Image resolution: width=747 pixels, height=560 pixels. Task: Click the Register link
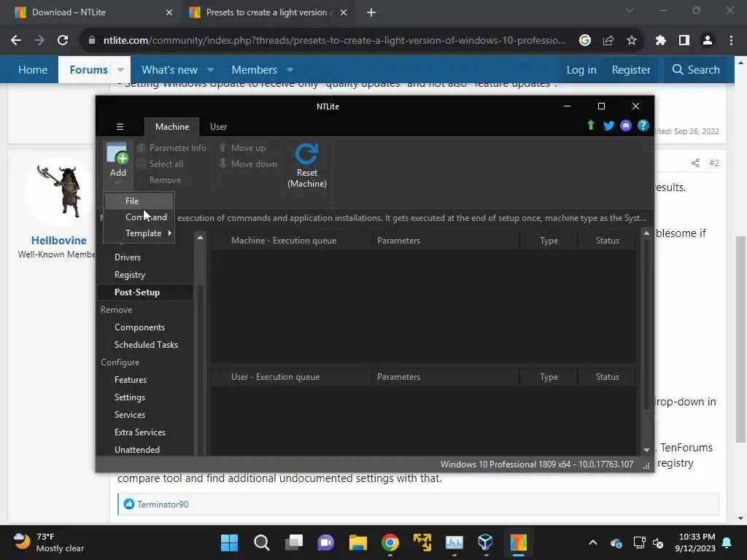tap(631, 70)
